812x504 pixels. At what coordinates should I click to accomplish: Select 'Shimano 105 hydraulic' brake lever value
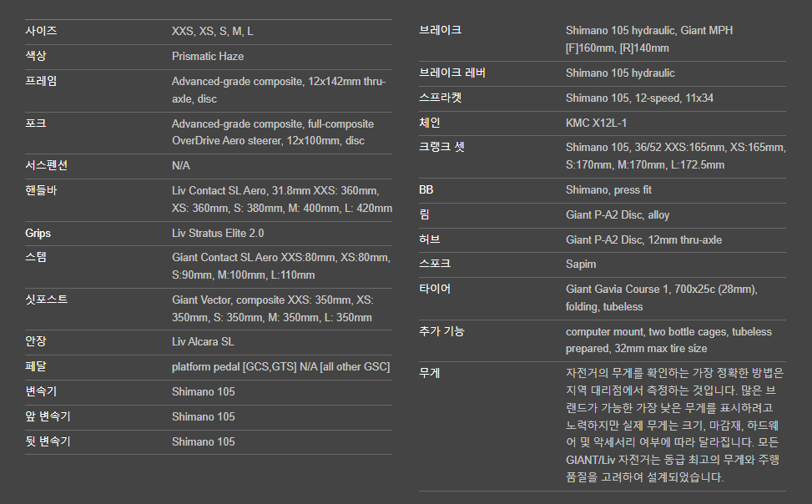(x=620, y=73)
